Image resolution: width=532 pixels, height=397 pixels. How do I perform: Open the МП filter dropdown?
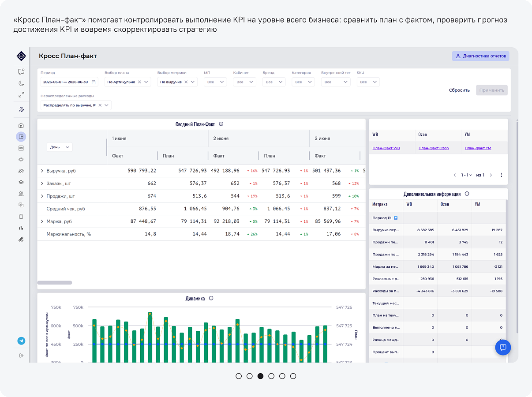click(215, 82)
